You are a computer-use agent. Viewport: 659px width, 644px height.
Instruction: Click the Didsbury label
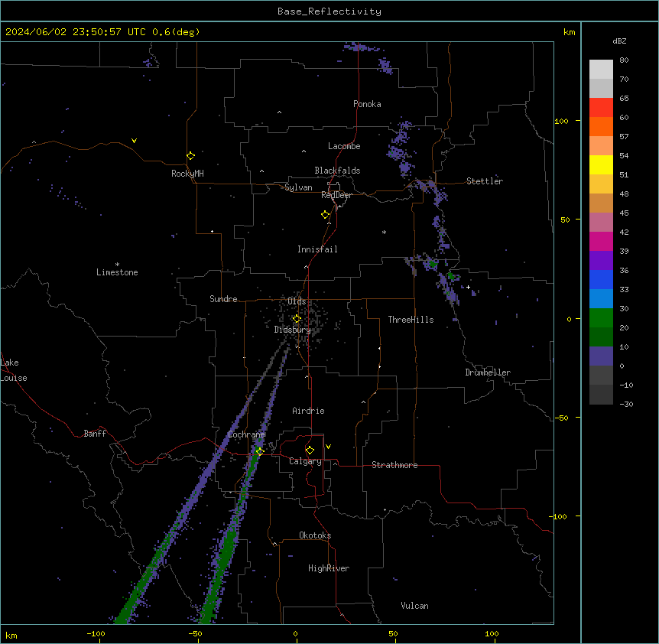pos(293,330)
